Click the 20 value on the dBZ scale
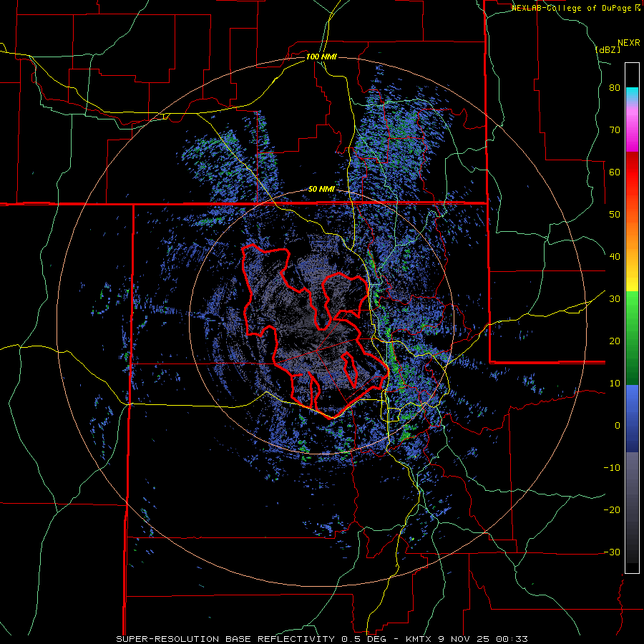The image size is (644, 644). [x=615, y=341]
